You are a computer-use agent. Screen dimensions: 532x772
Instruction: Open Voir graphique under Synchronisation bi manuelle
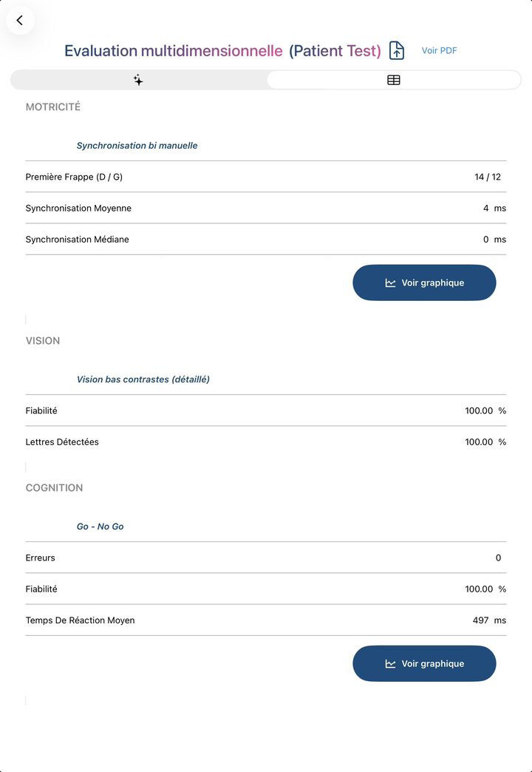[x=424, y=282]
